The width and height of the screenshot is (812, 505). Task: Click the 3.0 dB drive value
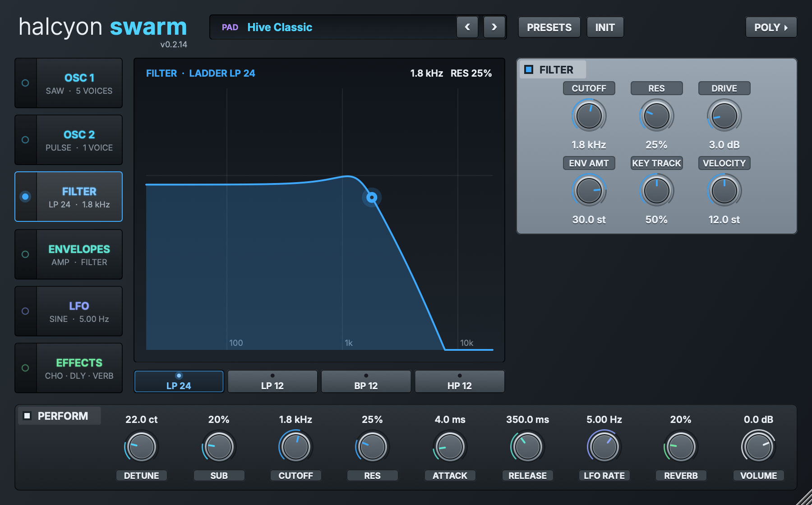724,145
